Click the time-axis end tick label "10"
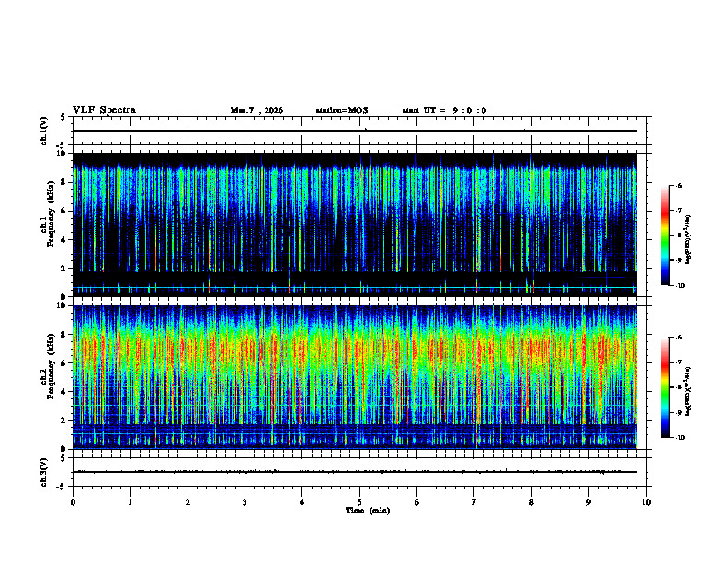 (646, 502)
